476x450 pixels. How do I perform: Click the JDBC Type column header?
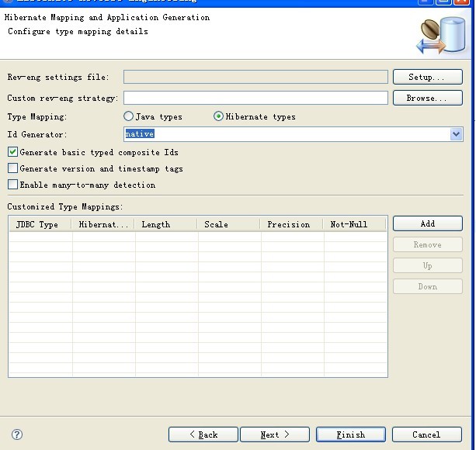pyautogui.click(x=40, y=224)
